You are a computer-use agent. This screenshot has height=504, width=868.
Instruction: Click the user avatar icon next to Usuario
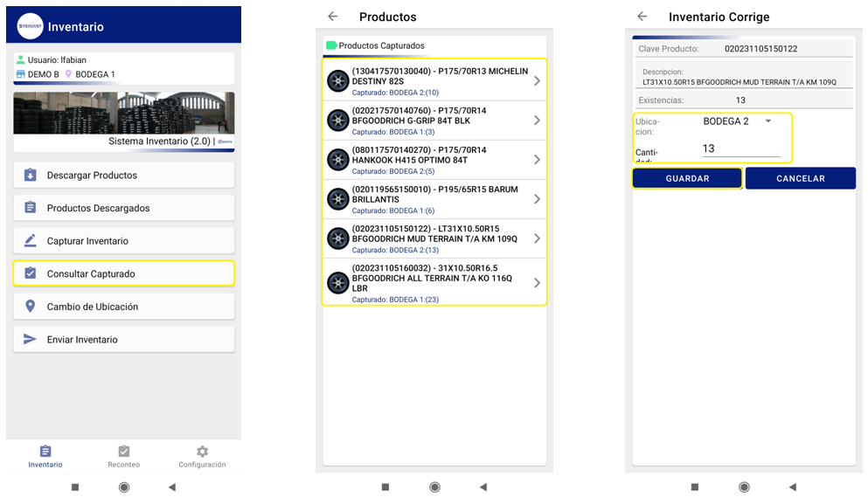(x=20, y=59)
